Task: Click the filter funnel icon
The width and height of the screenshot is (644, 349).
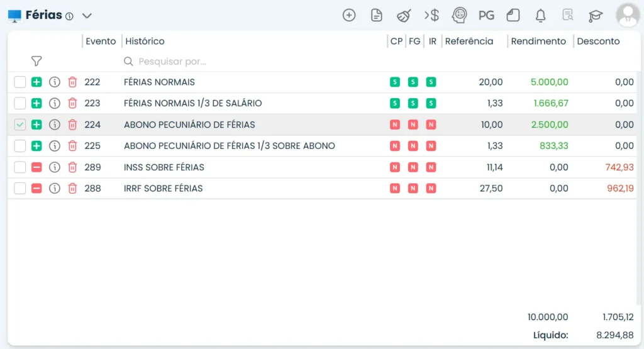Action: [x=36, y=61]
